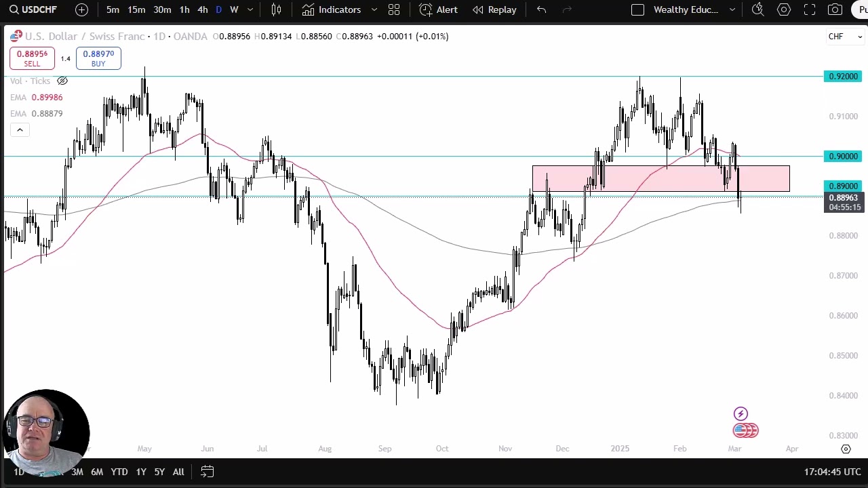Open the candlestick chart style selector
The image size is (868, 488).
pos(276,9)
